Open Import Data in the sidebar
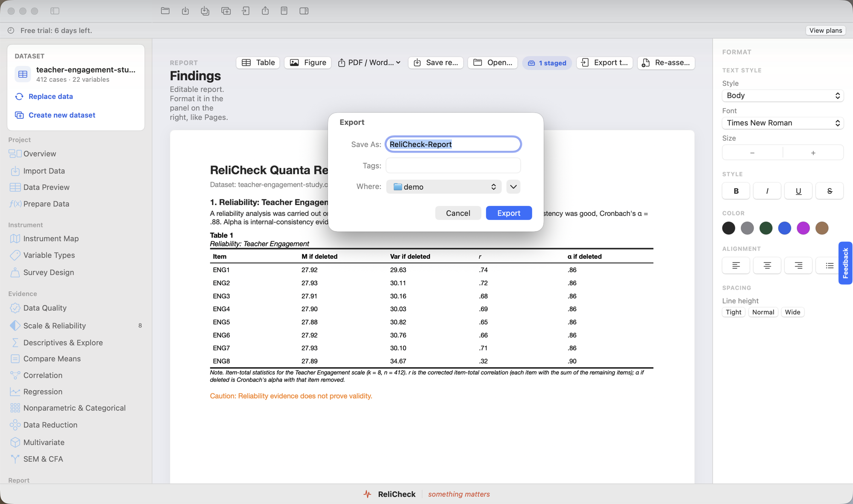This screenshot has height=504, width=853. click(x=44, y=171)
